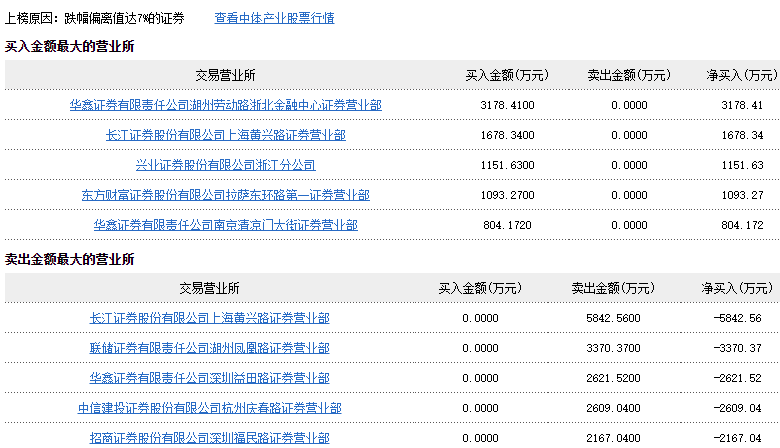
Task: Select the 卖出金额最大的营业所 heading
Action: pos(70,260)
